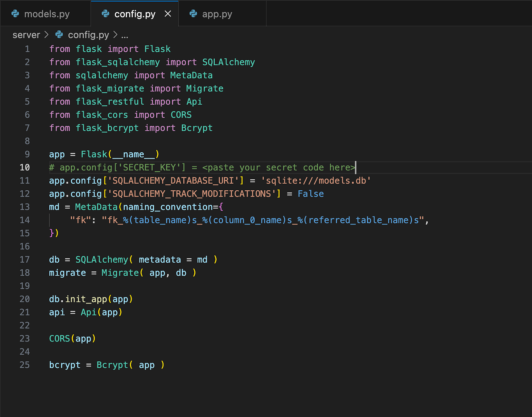Click the Python icon on the app.py tab
532x417 pixels.
click(x=193, y=14)
